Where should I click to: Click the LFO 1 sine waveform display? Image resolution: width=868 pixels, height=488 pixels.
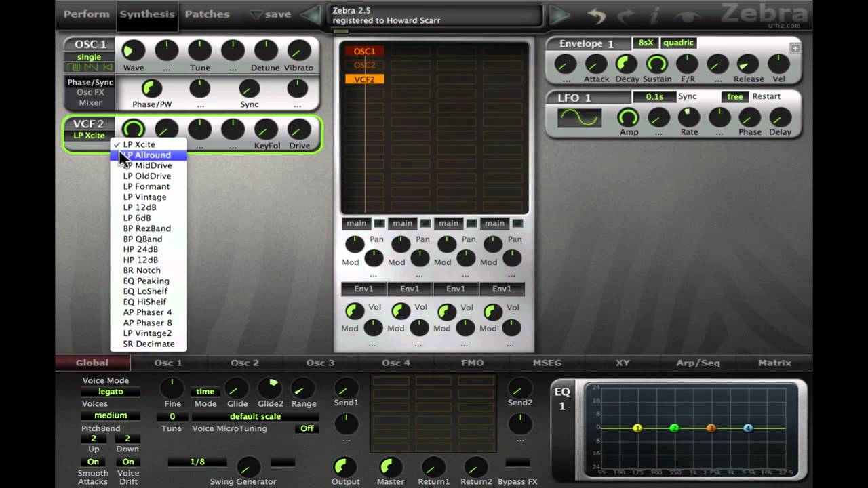(x=579, y=118)
